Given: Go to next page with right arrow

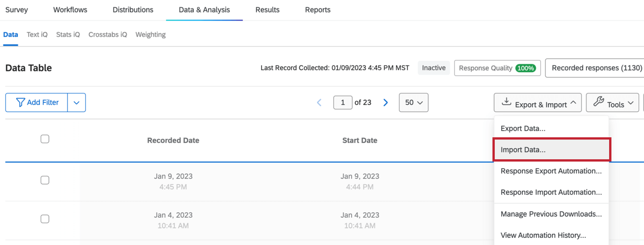Looking at the screenshot, I should [x=386, y=103].
